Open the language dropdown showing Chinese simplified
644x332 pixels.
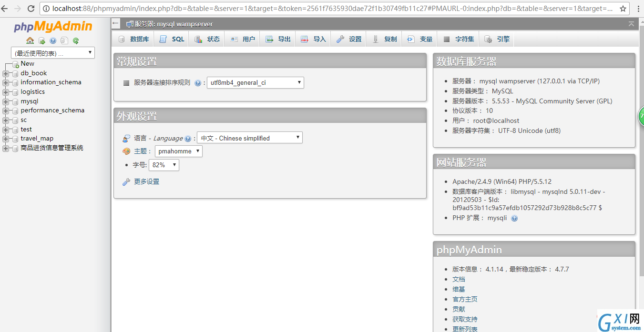pyautogui.click(x=250, y=138)
